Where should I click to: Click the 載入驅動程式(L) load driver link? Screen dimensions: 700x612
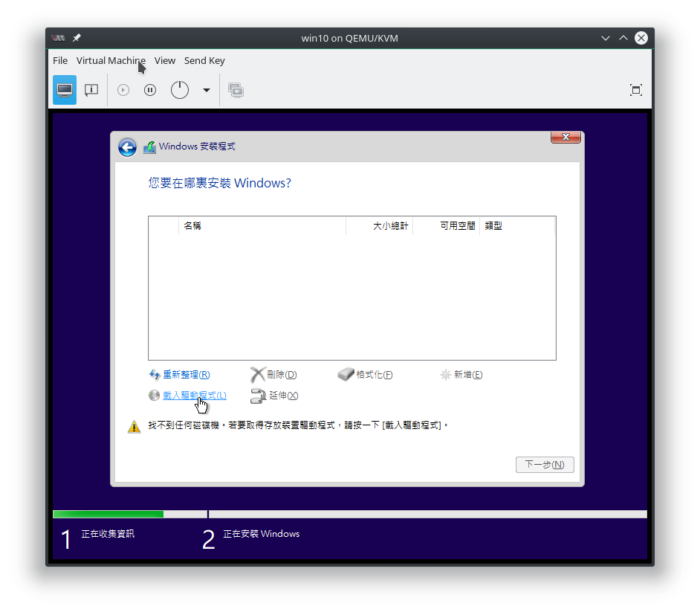click(195, 396)
